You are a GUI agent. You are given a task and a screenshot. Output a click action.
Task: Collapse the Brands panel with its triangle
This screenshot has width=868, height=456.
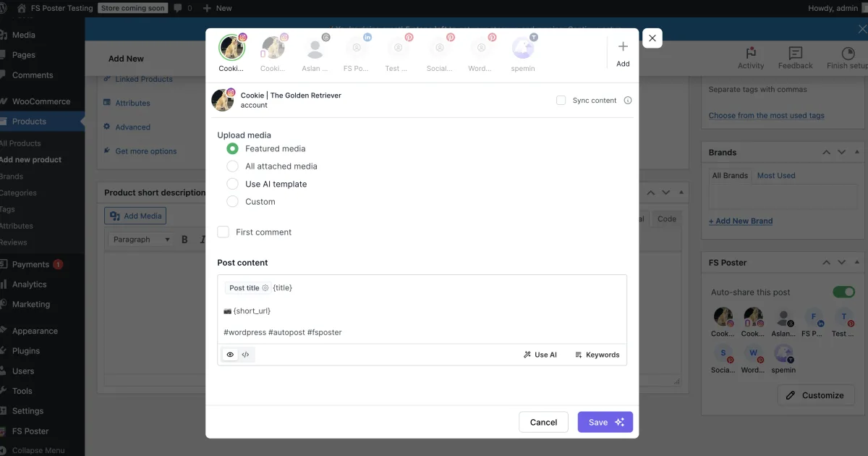pos(856,152)
